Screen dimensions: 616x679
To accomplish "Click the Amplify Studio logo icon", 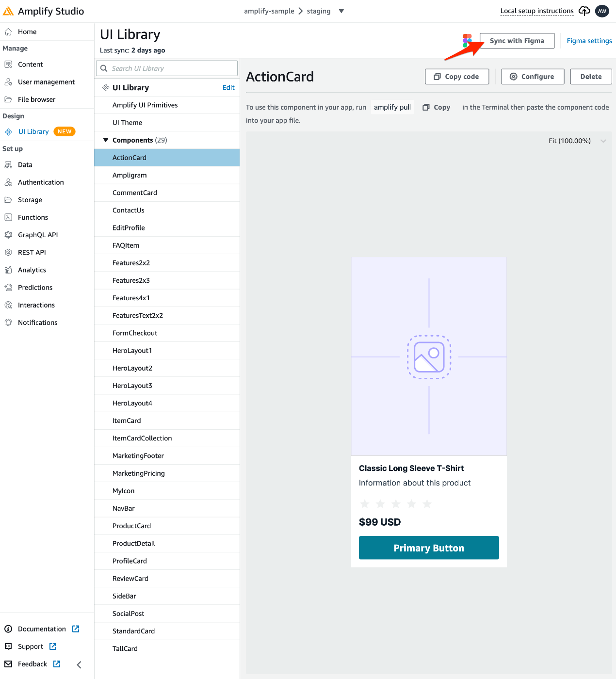I will coord(8,11).
